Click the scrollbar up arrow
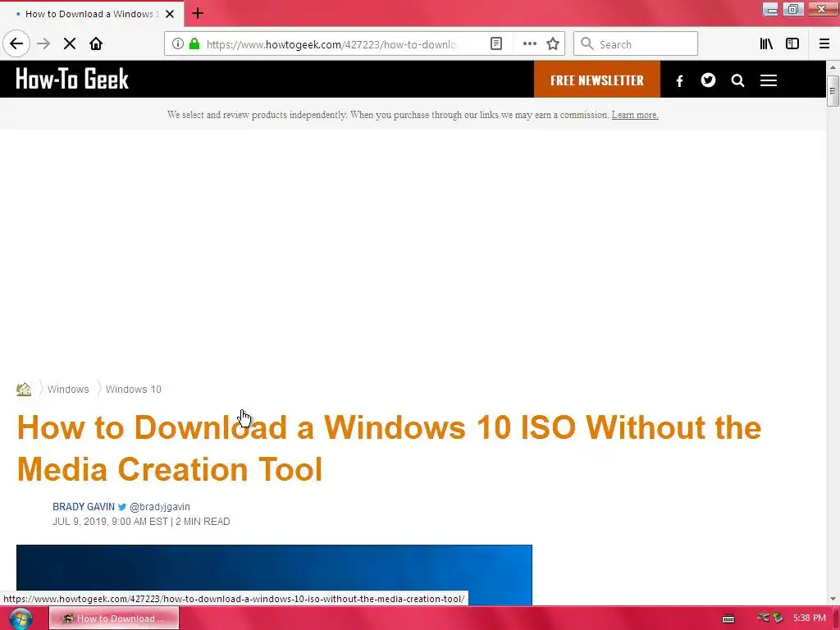The height and width of the screenshot is (630, 840). pyautogui.click(x=833, y=67)
